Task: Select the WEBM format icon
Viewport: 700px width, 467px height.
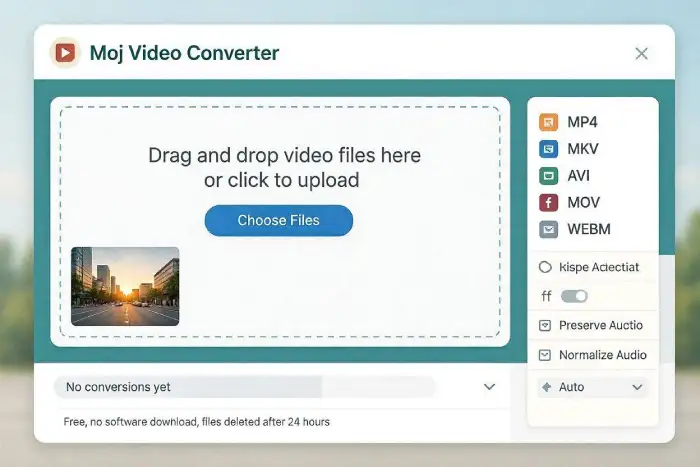Action: pos(548,229)
